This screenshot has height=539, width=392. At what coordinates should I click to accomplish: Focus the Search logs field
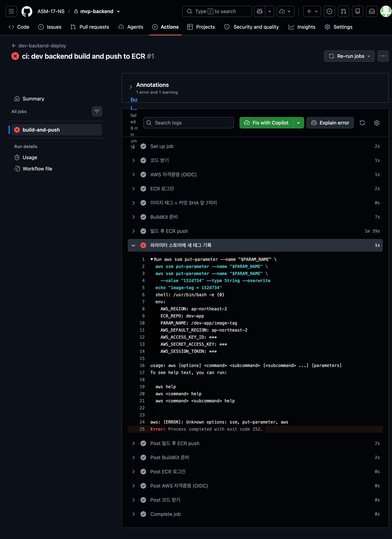click(189, 123)
